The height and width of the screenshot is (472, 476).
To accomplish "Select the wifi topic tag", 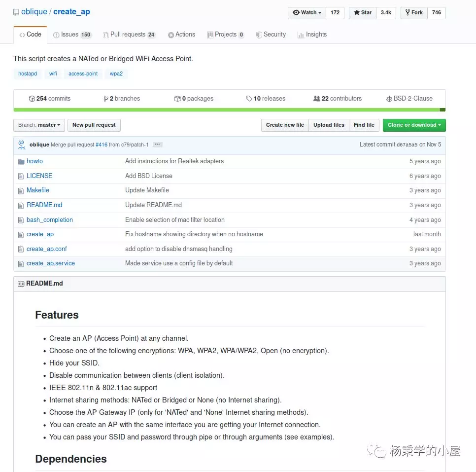I will [x=53, y=74].
